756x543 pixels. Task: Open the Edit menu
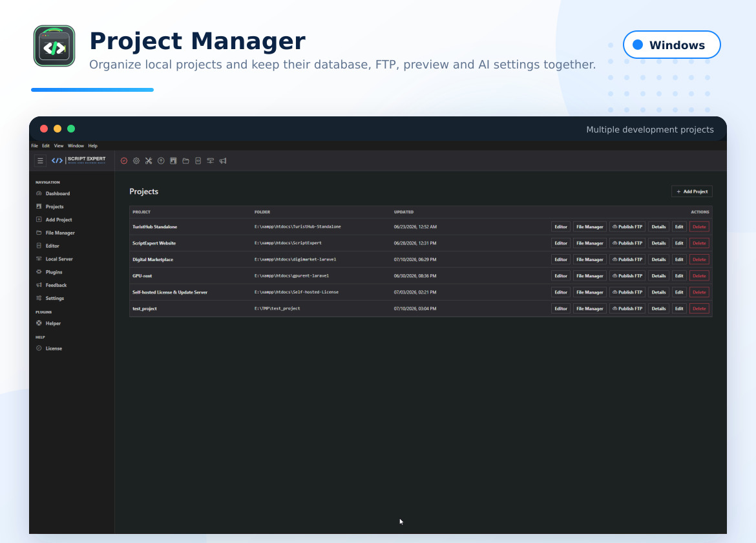[x=46, y=145]
